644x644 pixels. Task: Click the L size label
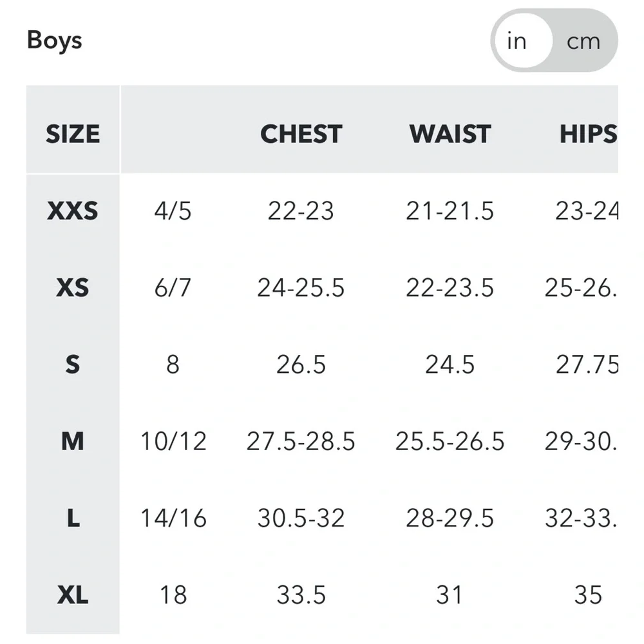coord(72,518)
